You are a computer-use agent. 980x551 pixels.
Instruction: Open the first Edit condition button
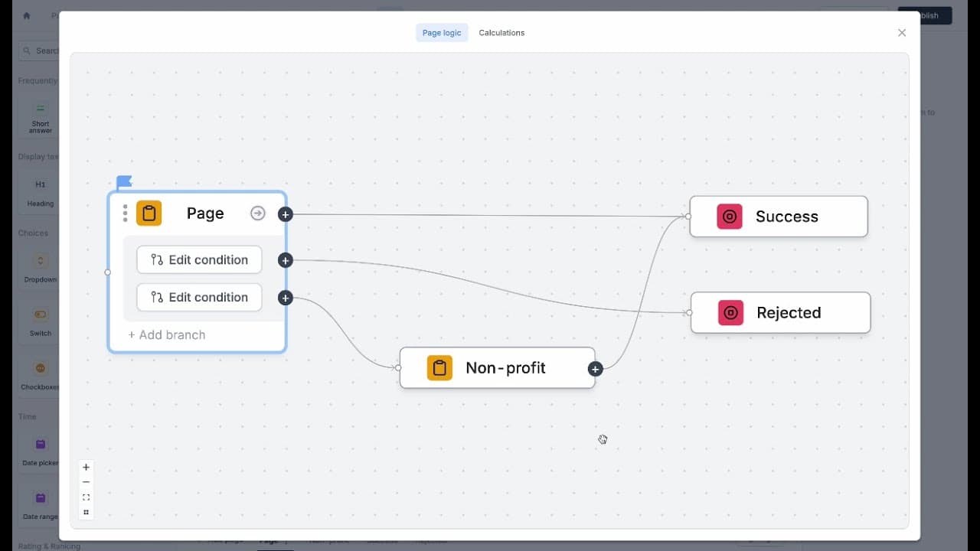click(x=199, y=259)
